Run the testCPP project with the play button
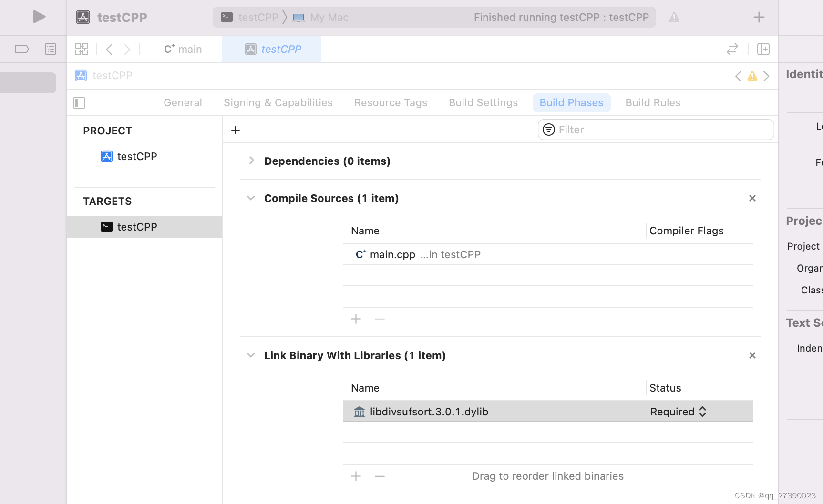823x504 pixels. pyautogui.click(x=39, y=17)
